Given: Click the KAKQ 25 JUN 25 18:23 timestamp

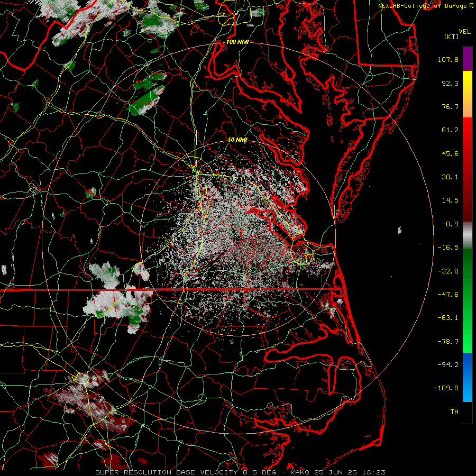Looking at the screenshot, I should pos(338,472).
